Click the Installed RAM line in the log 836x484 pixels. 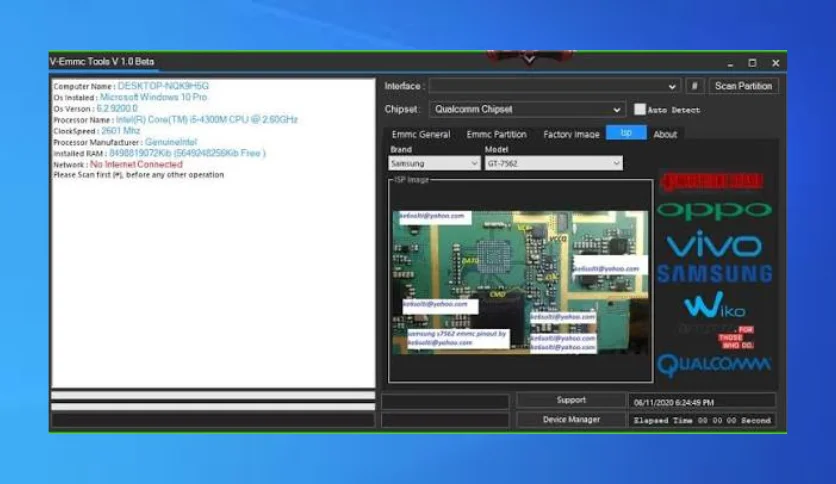tap(159, 153)
